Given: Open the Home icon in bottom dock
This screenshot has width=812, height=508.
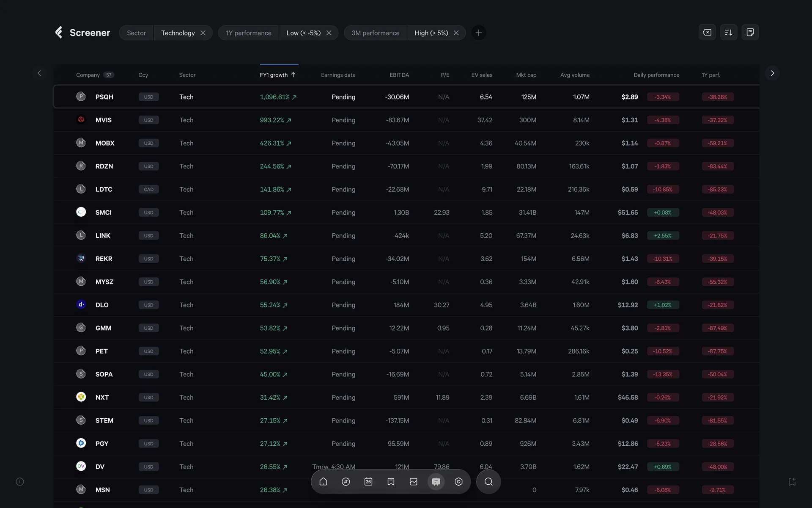Looking at the screenshot, I should [323, 482].
